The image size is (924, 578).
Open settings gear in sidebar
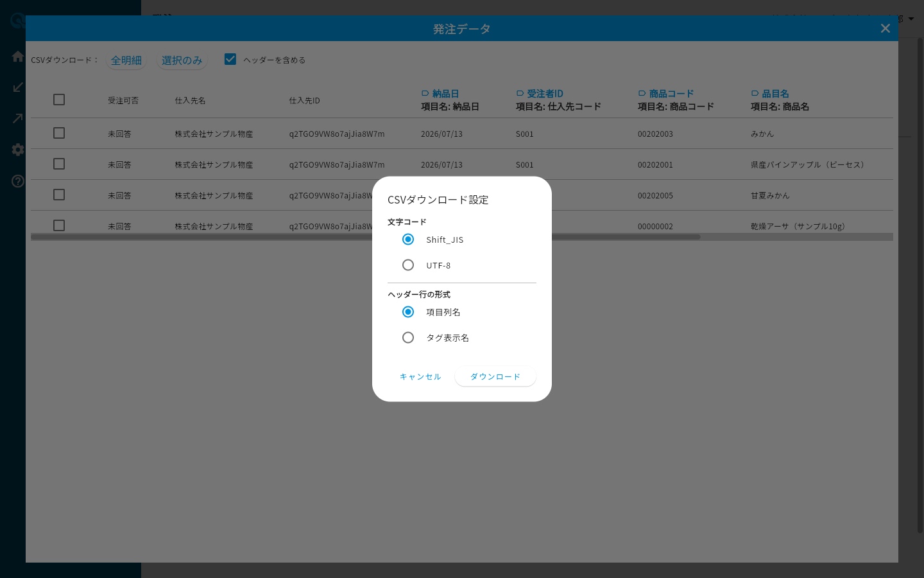(x=18, y=150)
